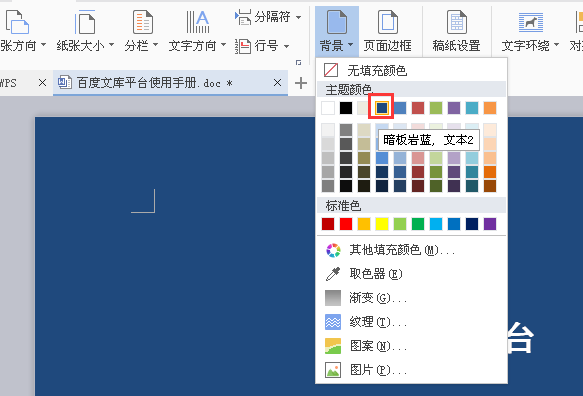Pick the standard amber orange swatch

coord(364,224)
